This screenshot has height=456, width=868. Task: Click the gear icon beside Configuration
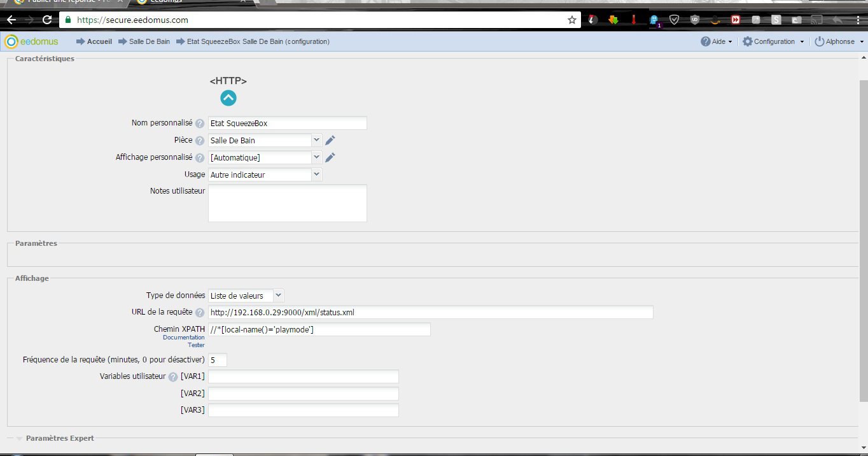[x=748, y=41]
